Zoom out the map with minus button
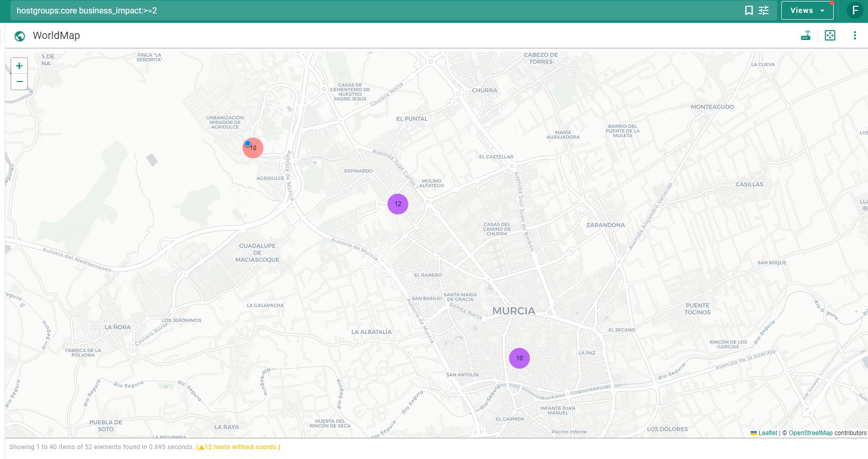This screenshot has height=459, width=868. pos(19,82)
